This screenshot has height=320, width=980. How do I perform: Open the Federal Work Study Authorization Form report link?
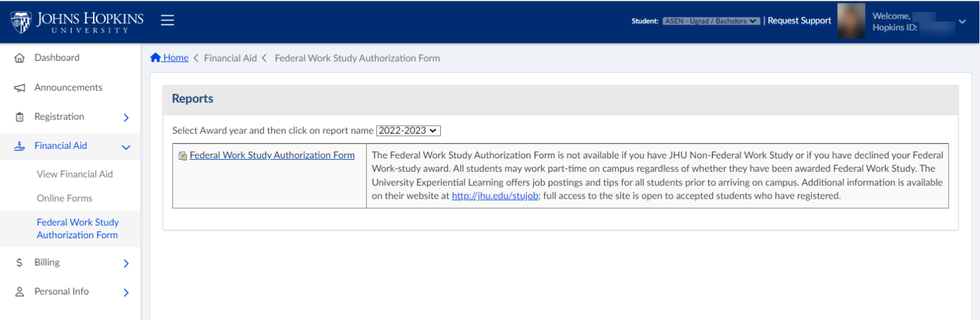tap(272, 155)
